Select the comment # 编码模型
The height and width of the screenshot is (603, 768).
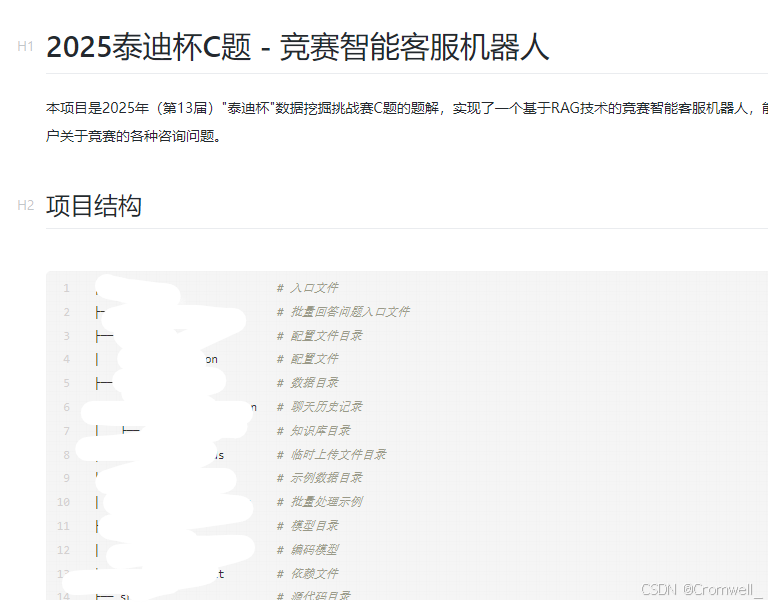(308, 550)
